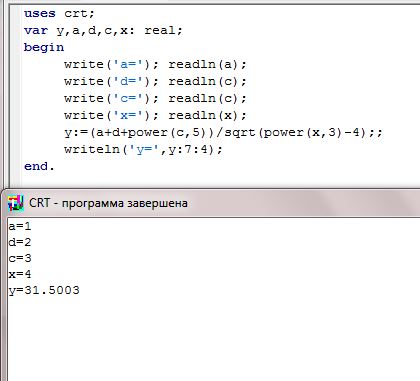Click the sqrt(power(x,3)-4) expression
This screenshot has width=420, height=381.
[296, 132]
